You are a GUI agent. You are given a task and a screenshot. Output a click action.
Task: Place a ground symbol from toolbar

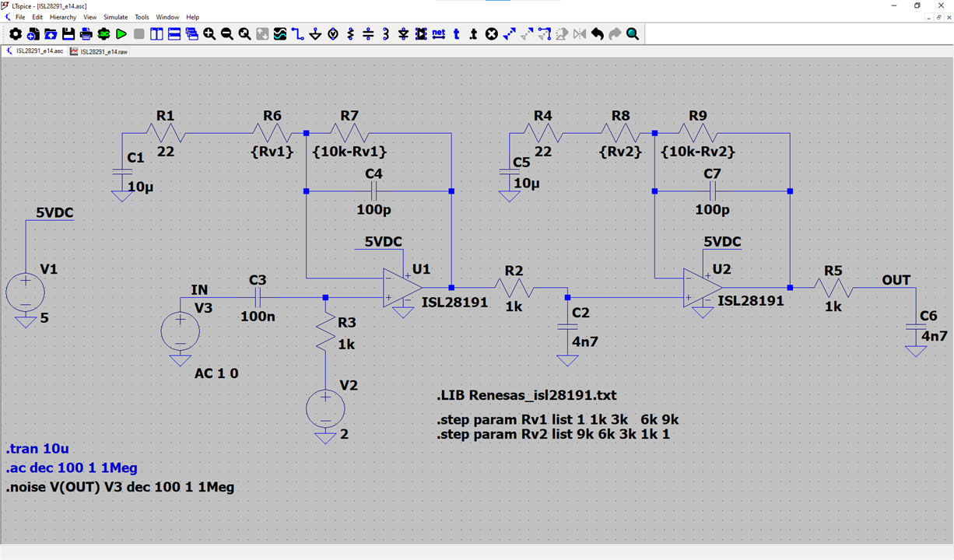coord(315,34)
